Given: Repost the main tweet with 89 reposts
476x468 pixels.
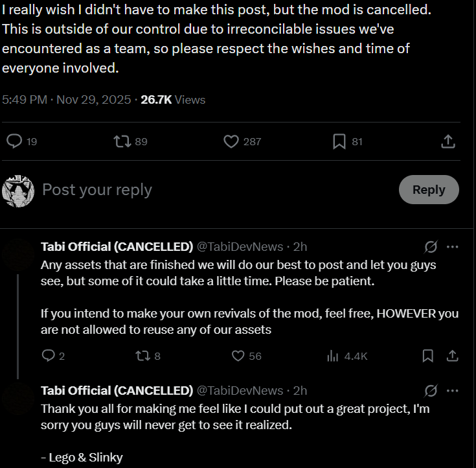Looking at the screenshot, I should (x=122, y=141).
